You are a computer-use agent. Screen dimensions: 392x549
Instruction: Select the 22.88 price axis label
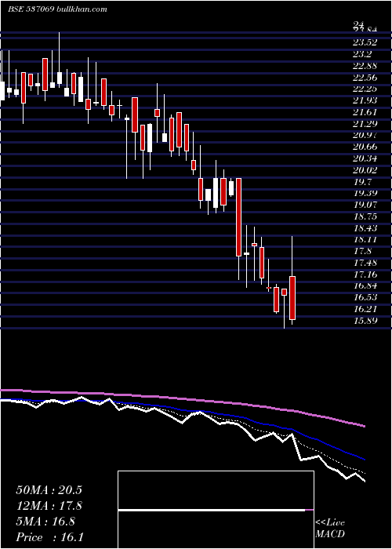pos(365,65)
